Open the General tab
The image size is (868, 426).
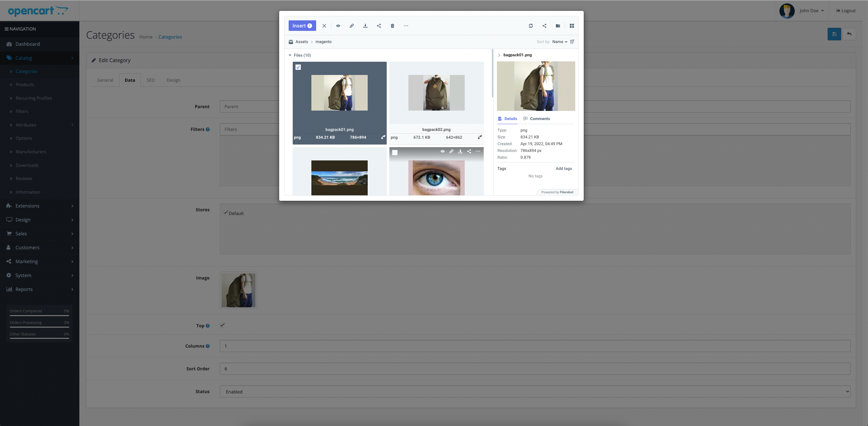(x=105, y=80)
